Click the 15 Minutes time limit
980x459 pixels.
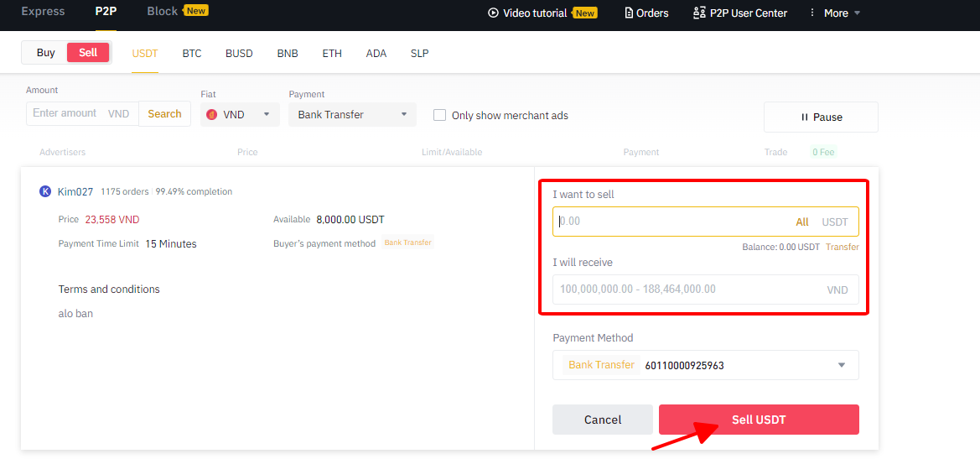[x=171, y=244]
